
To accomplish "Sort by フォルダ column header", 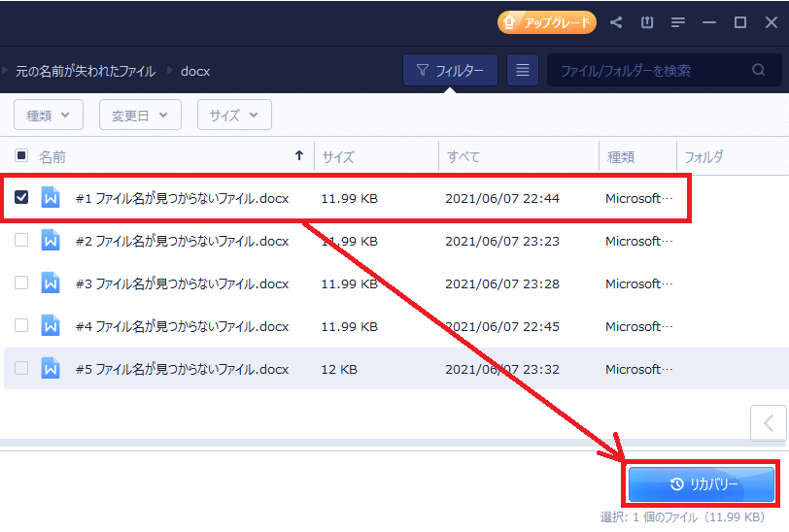I will click(703, 157).
